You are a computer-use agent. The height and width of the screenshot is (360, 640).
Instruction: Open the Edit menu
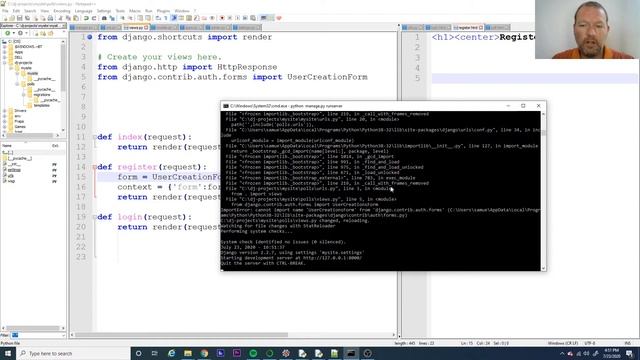[x=16, y=11]
